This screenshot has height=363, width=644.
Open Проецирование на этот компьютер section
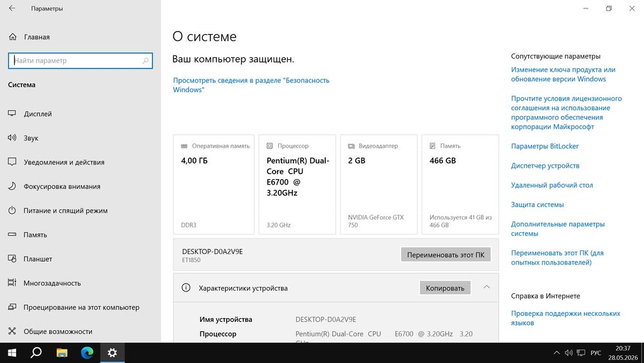(80, 308)
